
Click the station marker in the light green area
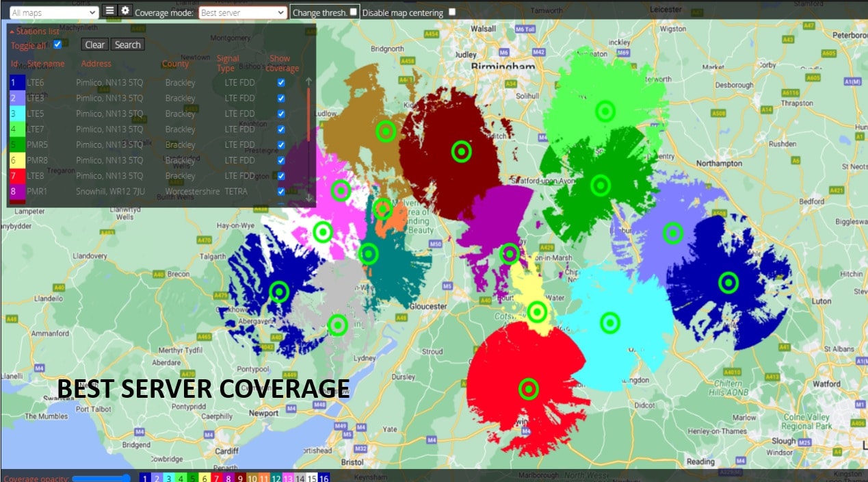point(605,110)
